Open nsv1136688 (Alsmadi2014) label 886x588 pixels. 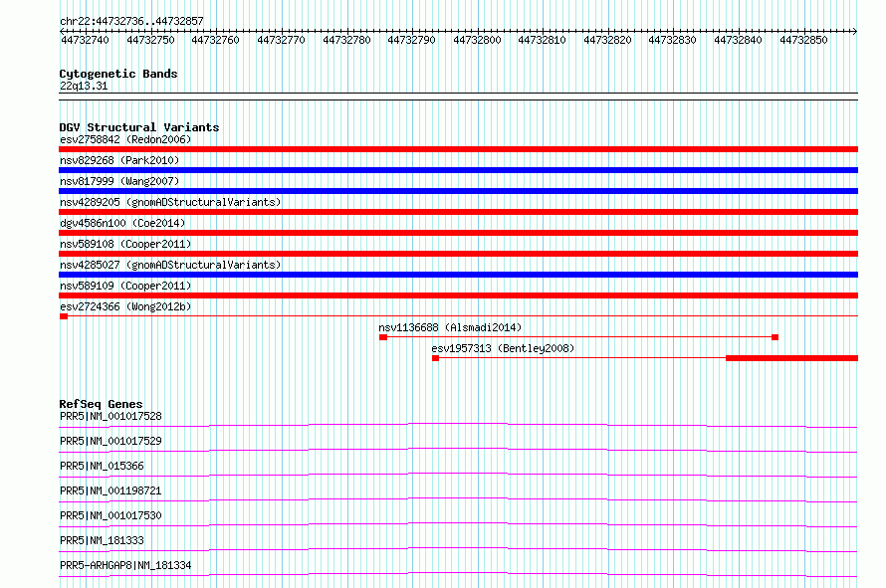coord(450,327)
